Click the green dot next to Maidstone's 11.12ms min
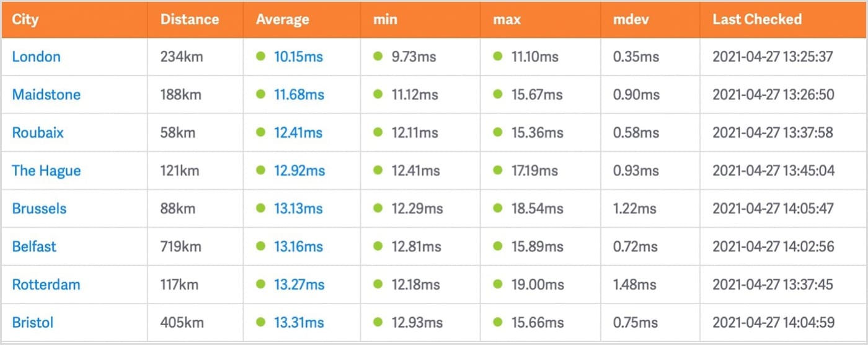 [378, 94]
